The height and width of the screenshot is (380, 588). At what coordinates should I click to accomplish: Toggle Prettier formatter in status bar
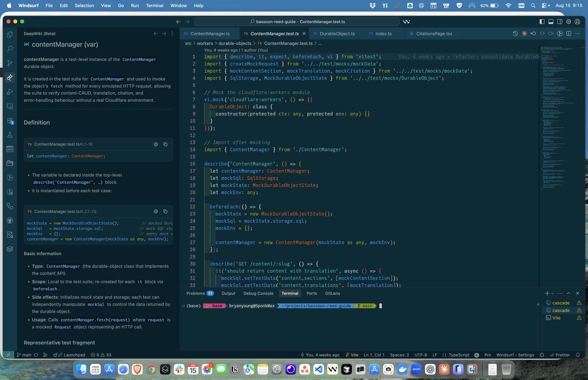(x=560, y=355)
